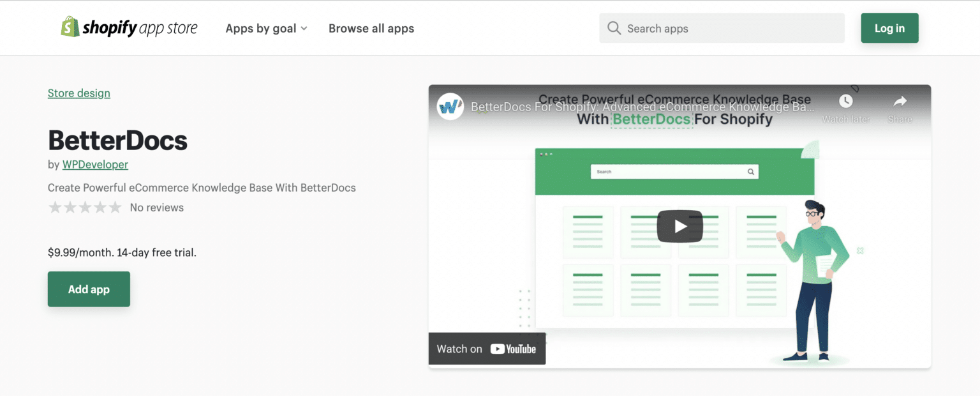Open the Store design category link
Screen dimensions: 980x396
coord(79,93)
